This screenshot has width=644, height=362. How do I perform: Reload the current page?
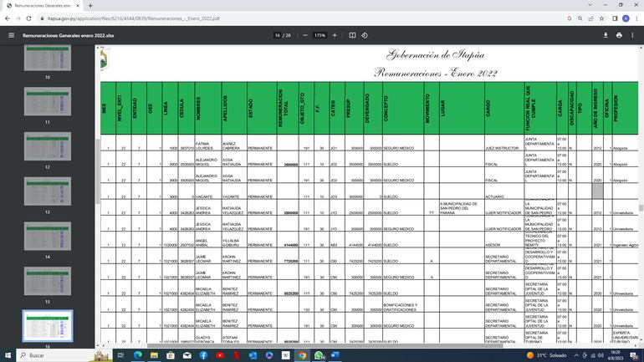coord(28,18)
